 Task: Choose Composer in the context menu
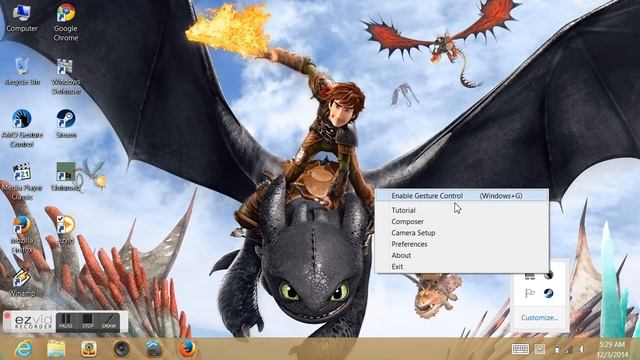(x=407, y=222)
